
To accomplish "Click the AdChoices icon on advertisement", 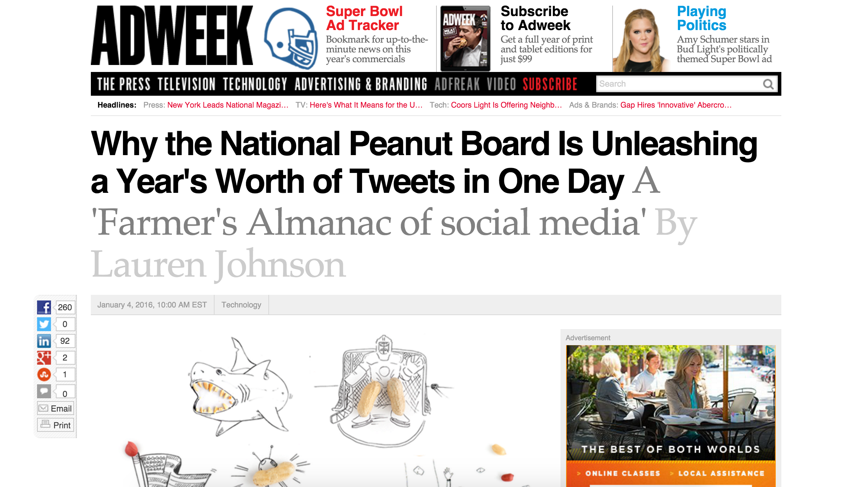I will click(x=769, y=350).
